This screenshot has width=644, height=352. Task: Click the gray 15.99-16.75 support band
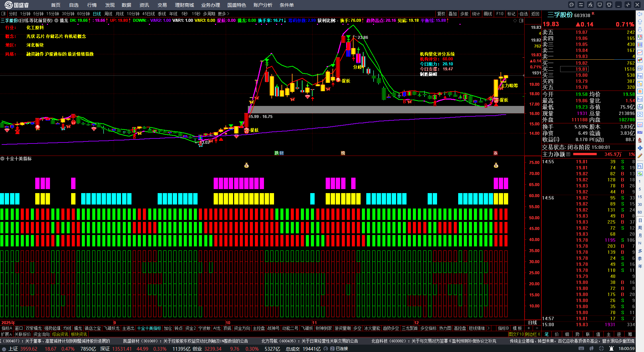tap(386, 110)
